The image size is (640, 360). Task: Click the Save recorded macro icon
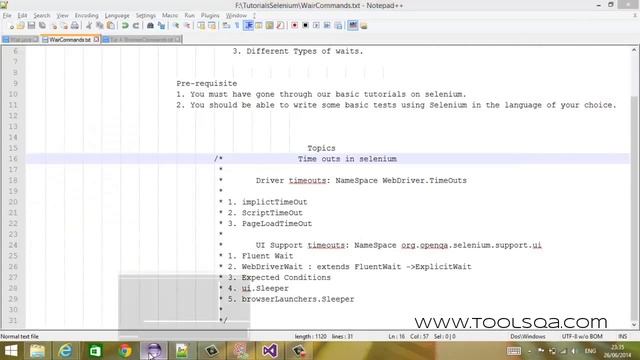[338, 26]
